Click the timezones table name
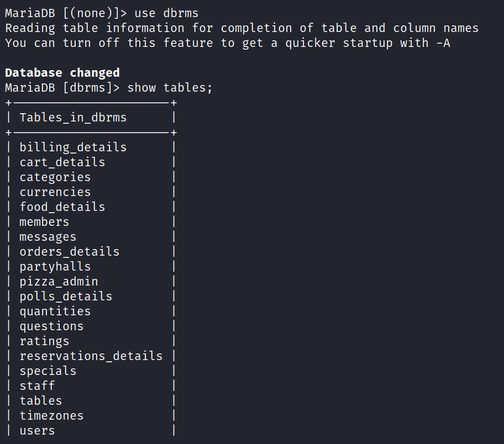Viewport: 504px width, 444px height. [51, 416]
